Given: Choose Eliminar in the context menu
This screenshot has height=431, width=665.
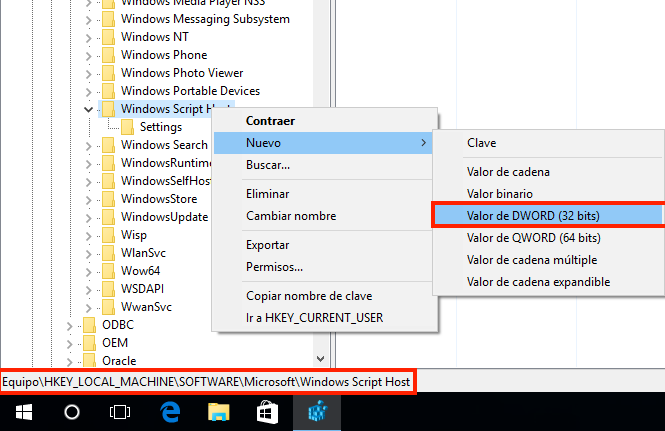Looking at the screenshot, I should (268, 194).
